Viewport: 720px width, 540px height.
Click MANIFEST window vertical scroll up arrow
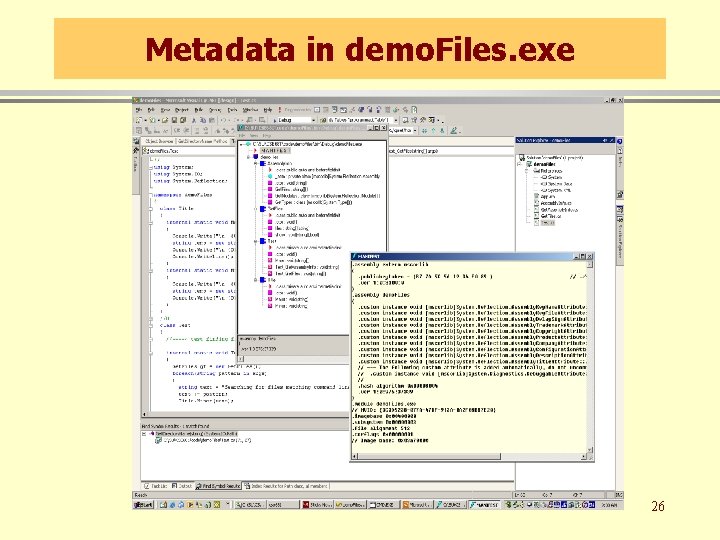click(x=590, y=265)
